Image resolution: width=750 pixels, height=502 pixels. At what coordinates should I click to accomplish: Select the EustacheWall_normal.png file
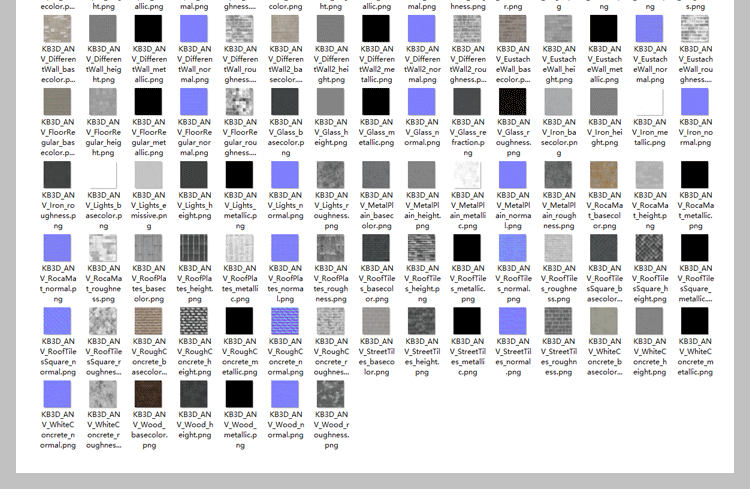[650, 29]
